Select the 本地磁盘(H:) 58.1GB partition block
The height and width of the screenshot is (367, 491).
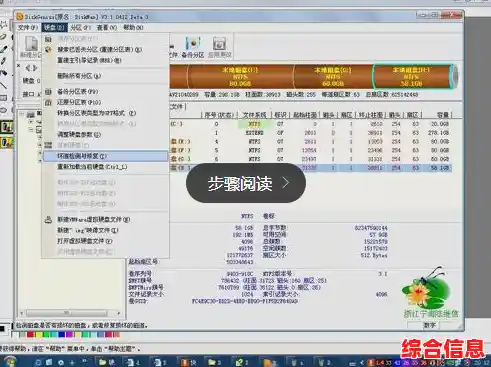[x=411, y=77]
